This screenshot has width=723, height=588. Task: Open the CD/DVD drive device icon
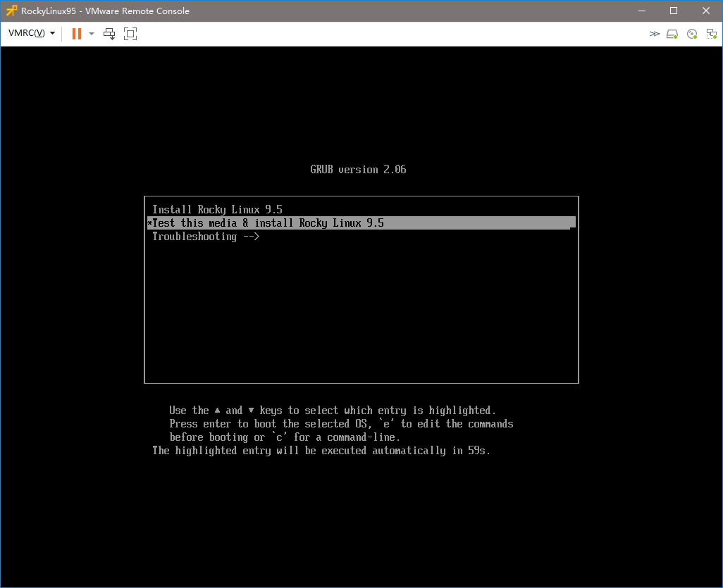pyautogui.click(x=692, y=34)
